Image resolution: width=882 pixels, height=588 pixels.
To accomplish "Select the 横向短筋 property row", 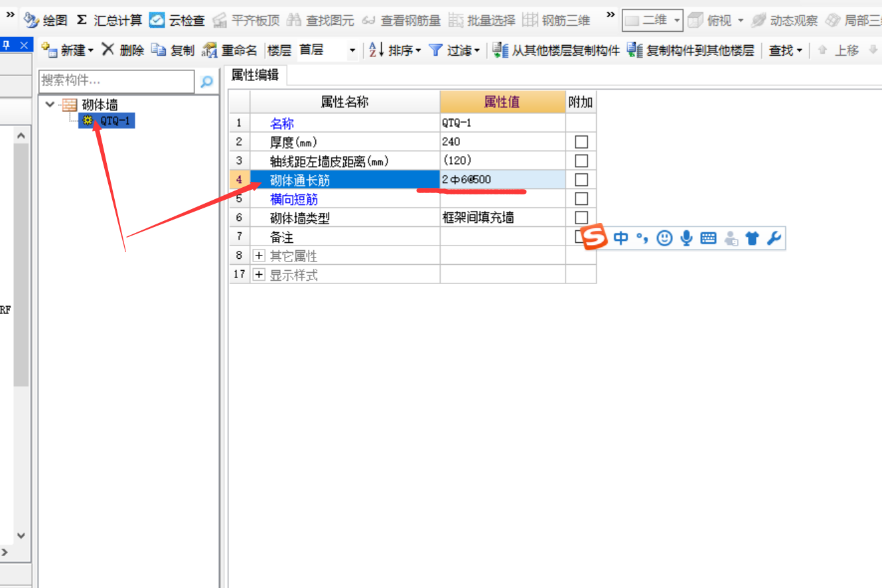I will 344,199.
